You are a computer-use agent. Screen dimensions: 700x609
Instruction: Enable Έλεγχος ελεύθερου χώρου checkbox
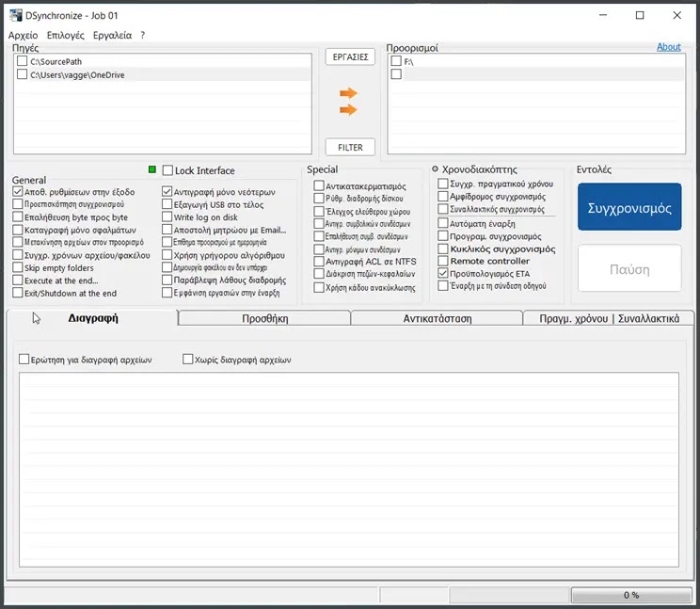[x=319, y=211]
